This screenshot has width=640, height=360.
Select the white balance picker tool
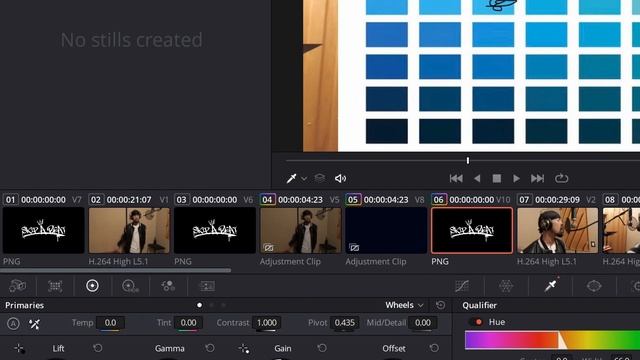[34, 324]
